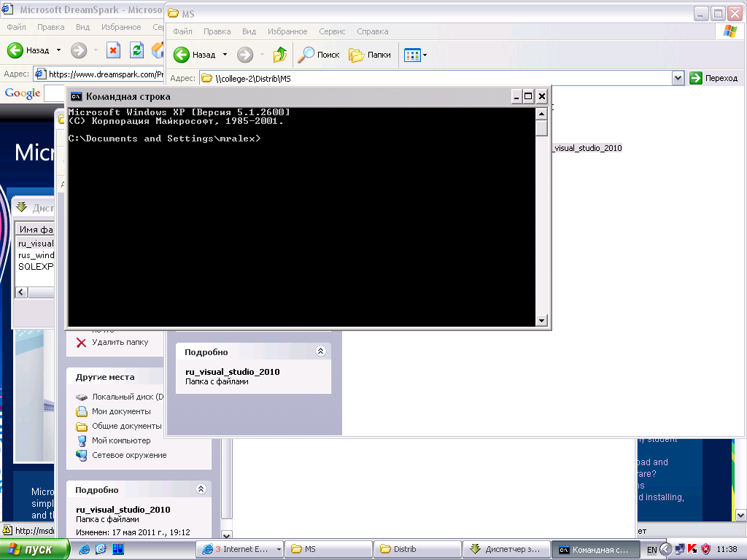Select ru_visual row in download manager list
747x560 pixels.
click(x=35, y=244)
